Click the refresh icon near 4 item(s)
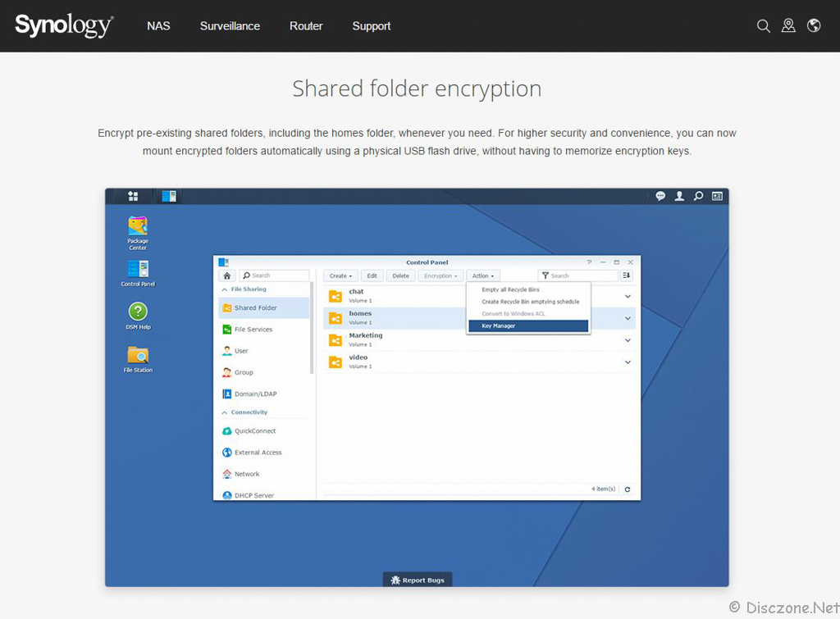This screenshot has width=840, height=619. (628, 489)
